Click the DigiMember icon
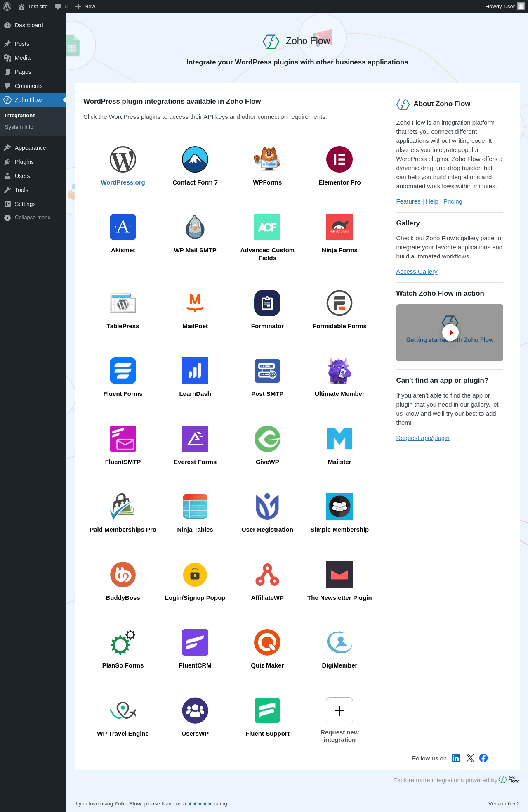This screenshot has height=812, width=528. click(339, 642)
